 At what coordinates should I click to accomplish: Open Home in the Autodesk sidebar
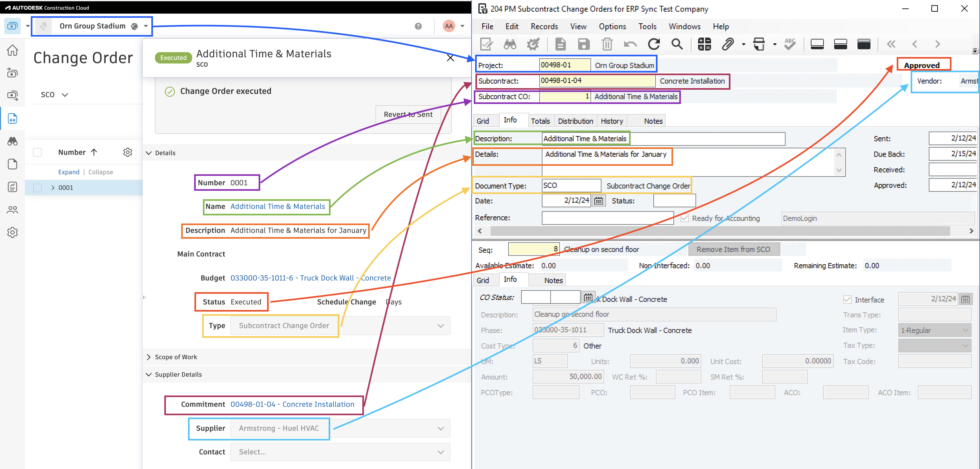pyautogui.click(x=13, y=50)
